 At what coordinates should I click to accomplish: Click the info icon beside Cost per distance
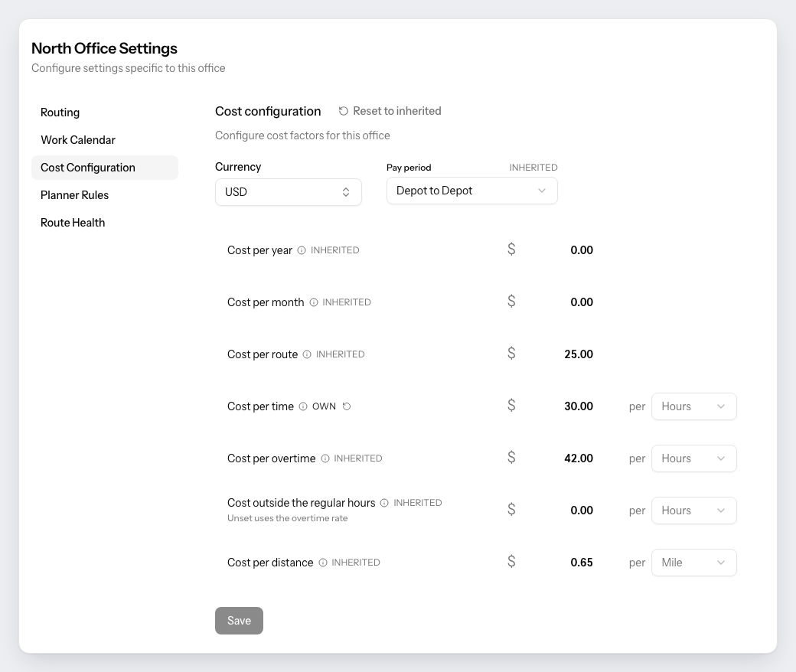323,563
